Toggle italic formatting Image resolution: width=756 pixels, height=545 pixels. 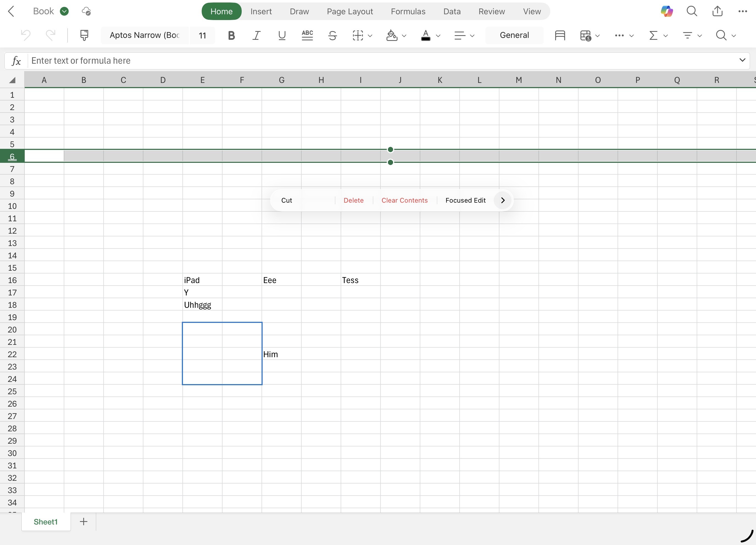click(256, 35)
